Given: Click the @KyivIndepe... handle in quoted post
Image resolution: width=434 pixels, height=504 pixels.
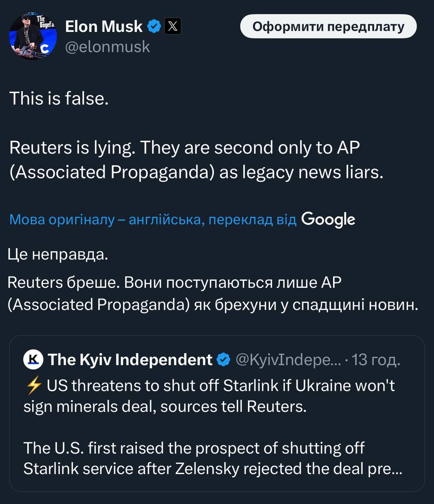Looking at the screenshot, I should click(x=288, y=359).
